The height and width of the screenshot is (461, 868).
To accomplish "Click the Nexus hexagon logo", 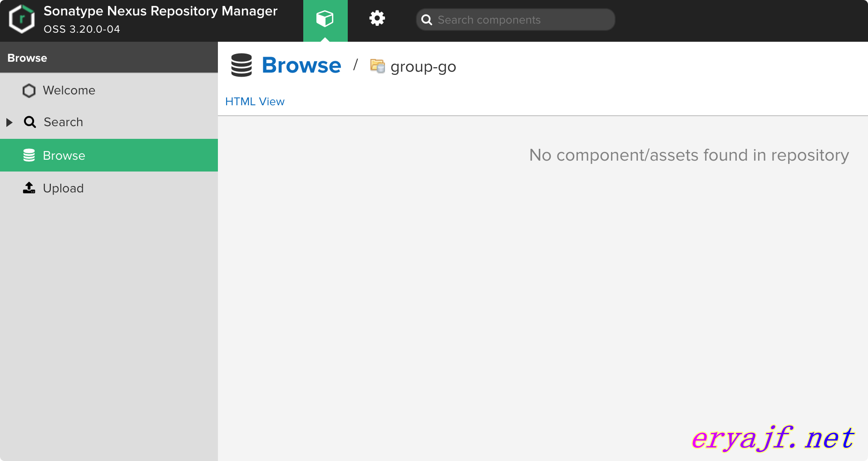I will [22, 19].
